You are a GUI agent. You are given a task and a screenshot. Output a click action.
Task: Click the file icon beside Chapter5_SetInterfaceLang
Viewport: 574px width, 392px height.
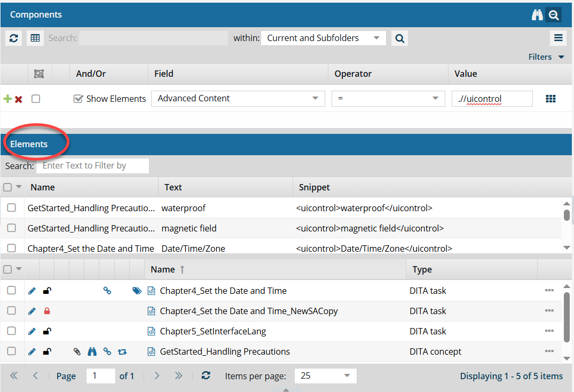pyautogui.click(x=151, y=331)
